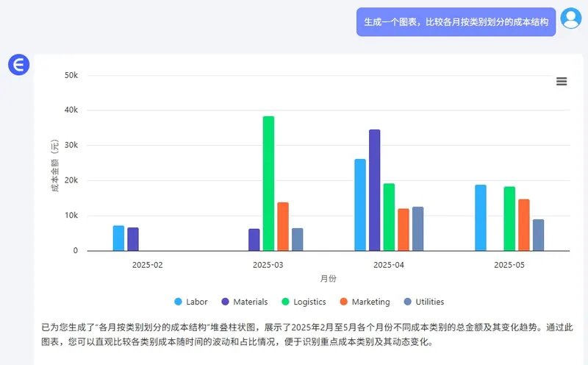Select the green Logistics bar for 2025-03
The height and width of the screenshot is (365, 588).
pos(268,183)
